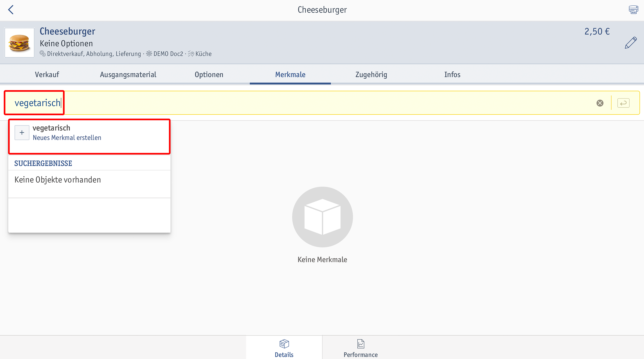This screenshot has height=359, width=644.
Task: Switch to the Verkauf tab
Action: pos(47,74)
